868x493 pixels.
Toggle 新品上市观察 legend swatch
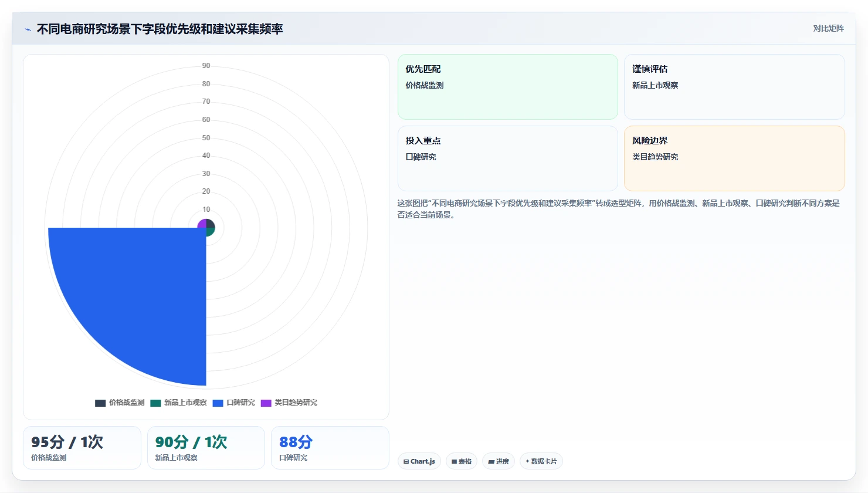(155, 403)
